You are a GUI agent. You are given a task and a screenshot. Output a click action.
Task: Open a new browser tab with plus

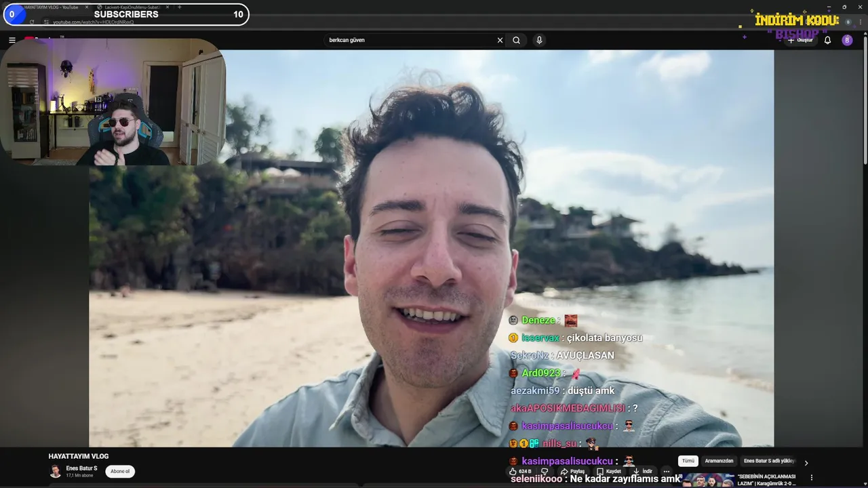pos(179,7)
